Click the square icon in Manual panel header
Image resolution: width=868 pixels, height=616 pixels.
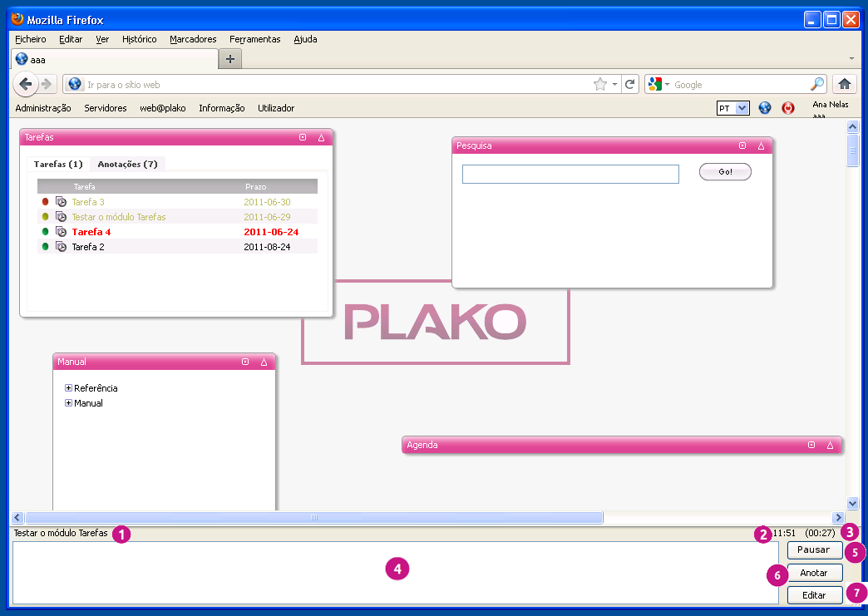[x=245, y=362]
